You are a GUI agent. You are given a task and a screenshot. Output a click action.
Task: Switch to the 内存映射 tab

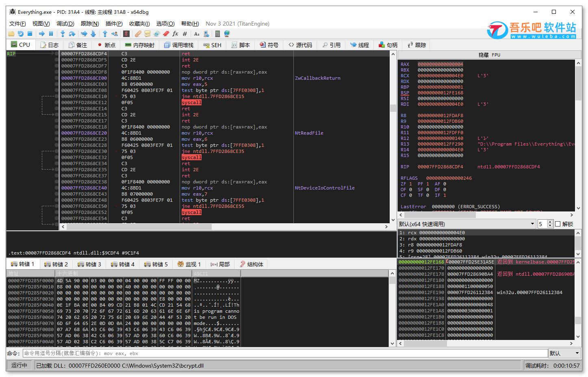140,45
